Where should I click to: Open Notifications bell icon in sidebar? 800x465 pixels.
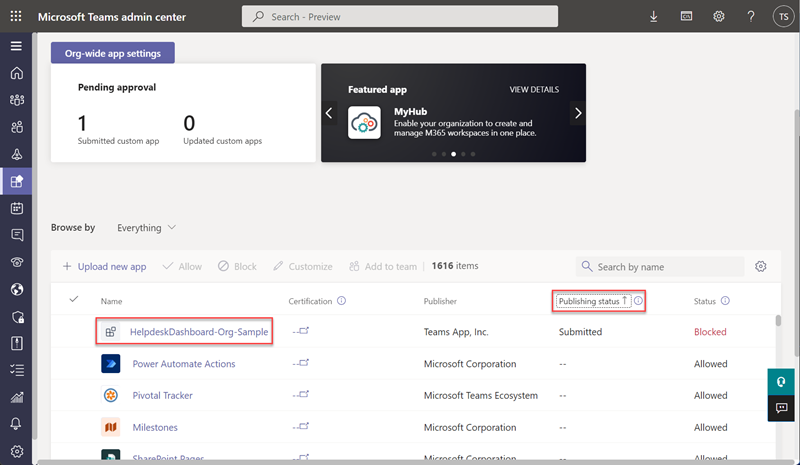click(x=16, y=424)
